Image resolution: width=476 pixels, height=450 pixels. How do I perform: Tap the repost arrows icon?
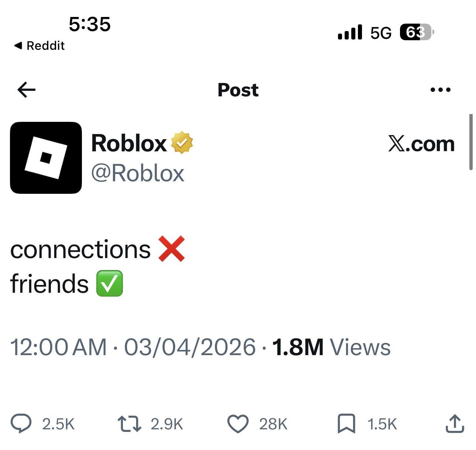coord(129,424)
